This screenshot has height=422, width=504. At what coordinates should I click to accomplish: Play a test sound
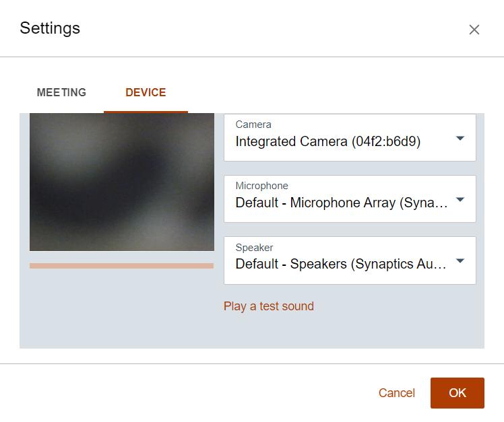[269, 306]
